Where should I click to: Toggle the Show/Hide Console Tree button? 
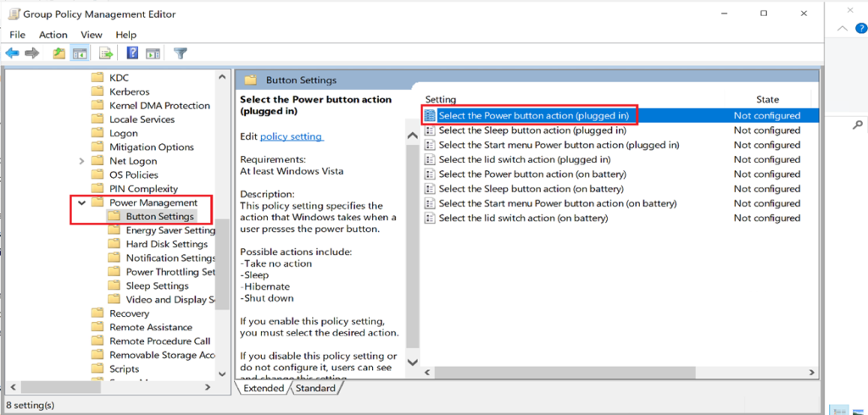pos(80,53)
